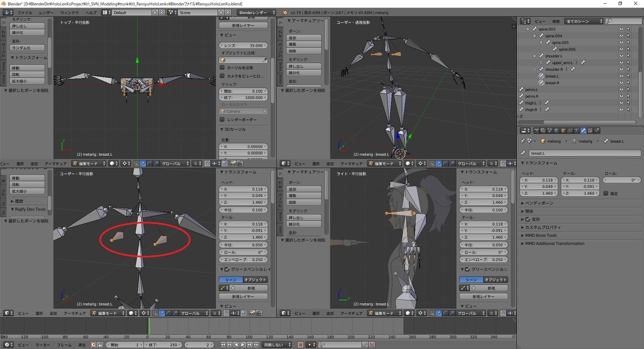
Task: Click the jump to start playback icon
Action: tap(223, 345)
